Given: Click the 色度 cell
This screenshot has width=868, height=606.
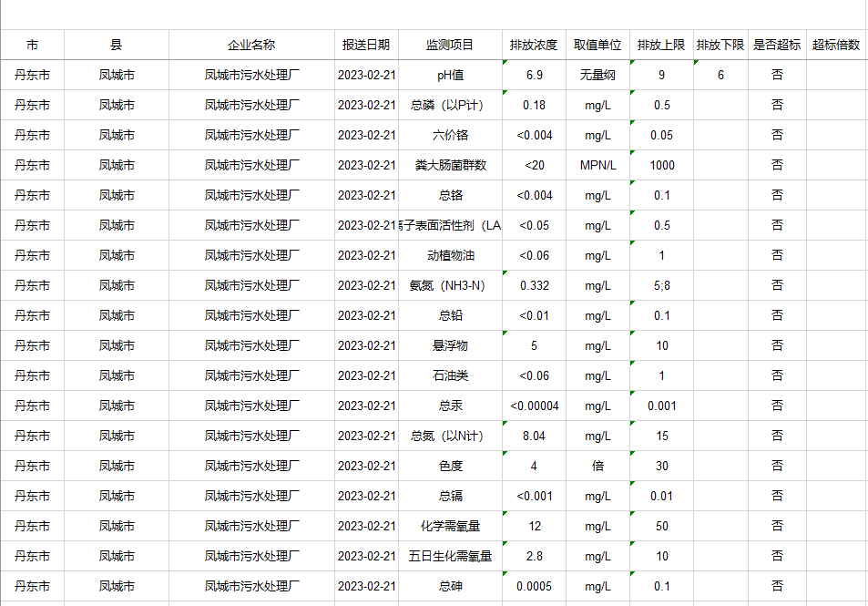Looking at the screenshot, I should pos(450,466).
